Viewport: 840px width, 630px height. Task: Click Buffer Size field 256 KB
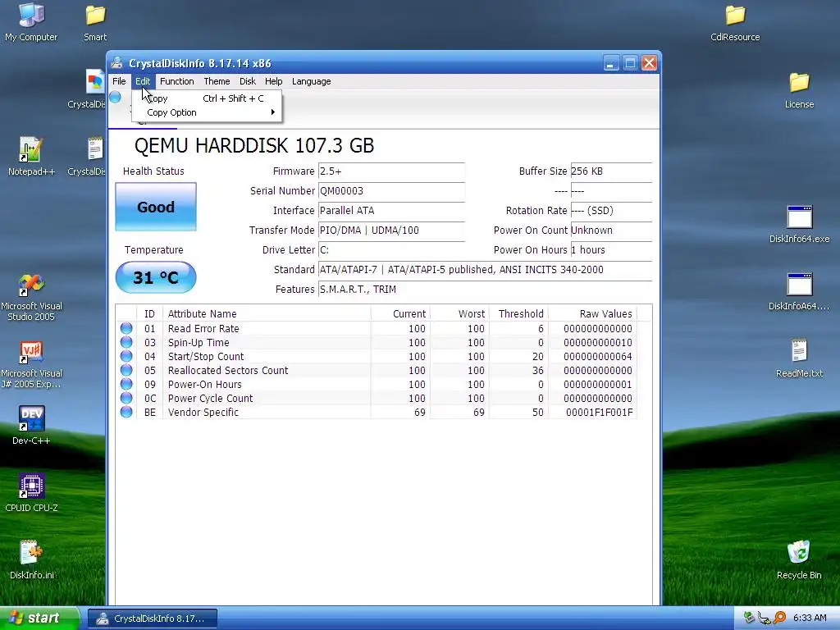611,171
